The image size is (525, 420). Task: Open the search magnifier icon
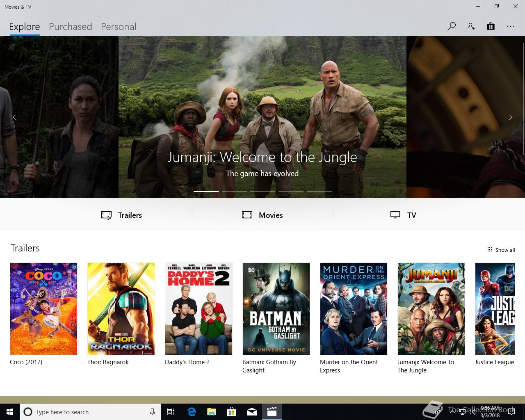pos(452,26)
